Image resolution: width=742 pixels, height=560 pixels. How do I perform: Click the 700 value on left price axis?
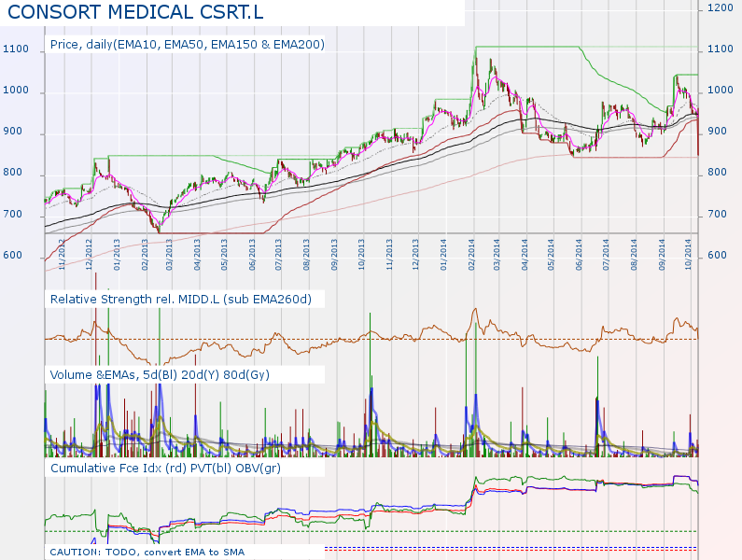coord(12,214)
